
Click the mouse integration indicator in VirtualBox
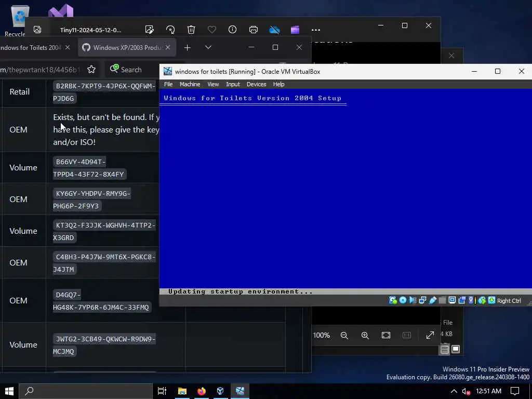tap(482, 300)
